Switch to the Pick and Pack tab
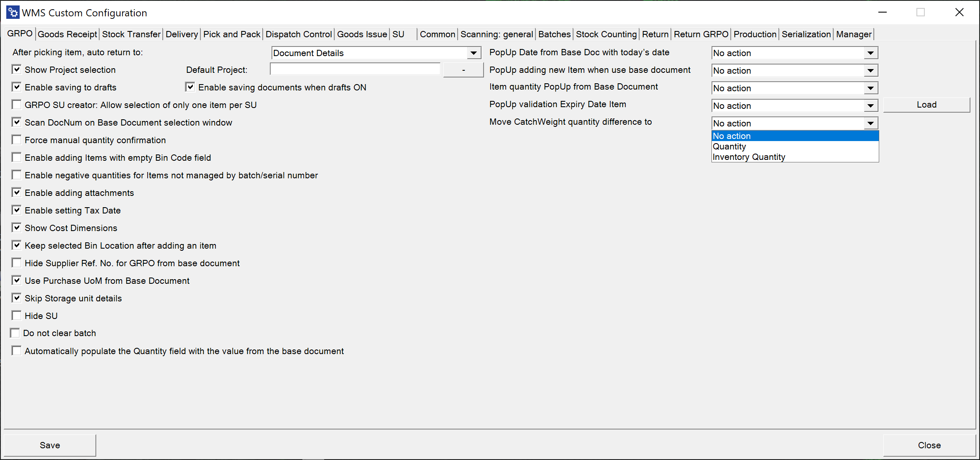Screen dimensions: 980x460 (231, 34)
